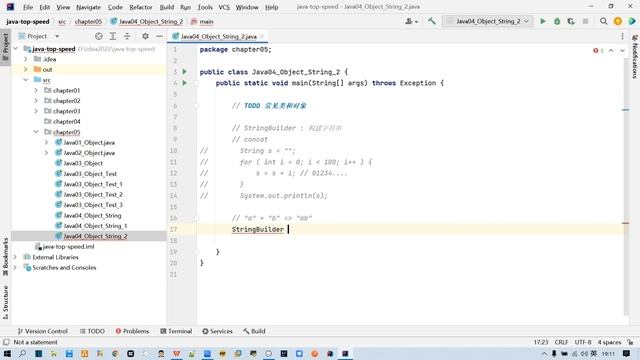
Task: Open Problems tool window
Action: (x=132, y=331)
